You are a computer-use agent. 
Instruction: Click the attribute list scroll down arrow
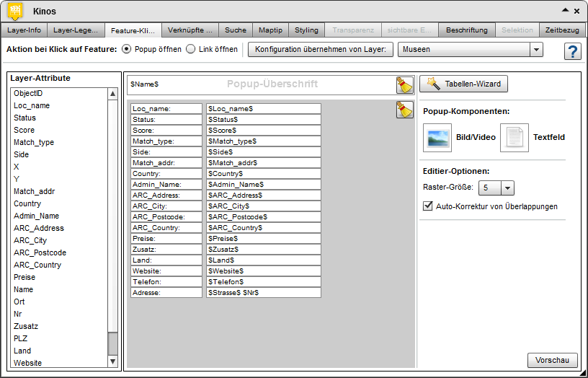(x=112, y=361)
